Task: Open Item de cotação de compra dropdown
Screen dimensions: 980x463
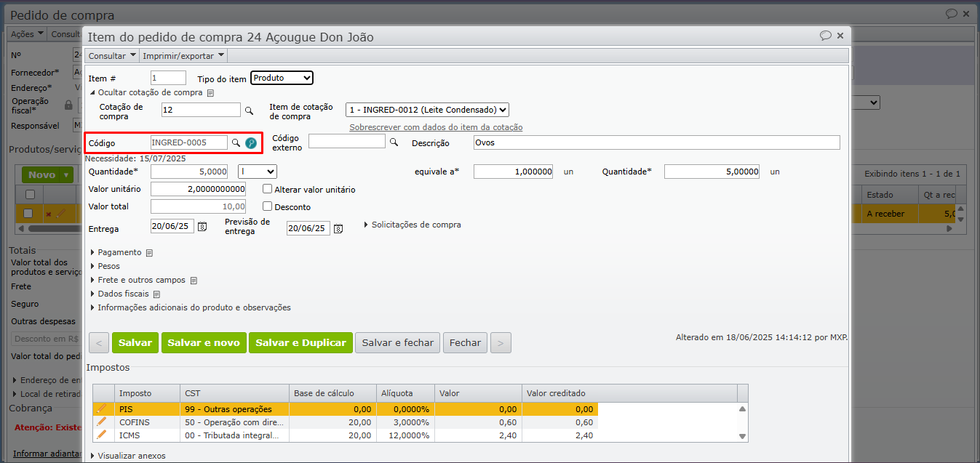Action: pyautogui.click(x=427, y=110)
